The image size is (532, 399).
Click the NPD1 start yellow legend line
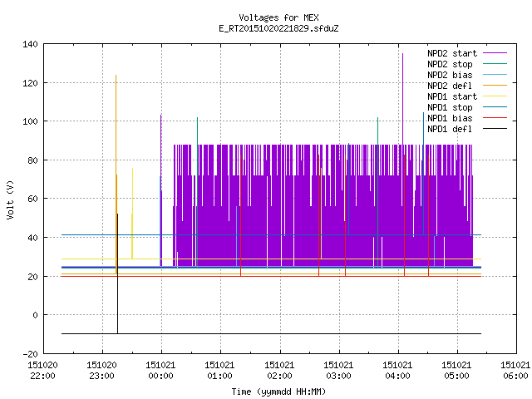tap(495, 96)
